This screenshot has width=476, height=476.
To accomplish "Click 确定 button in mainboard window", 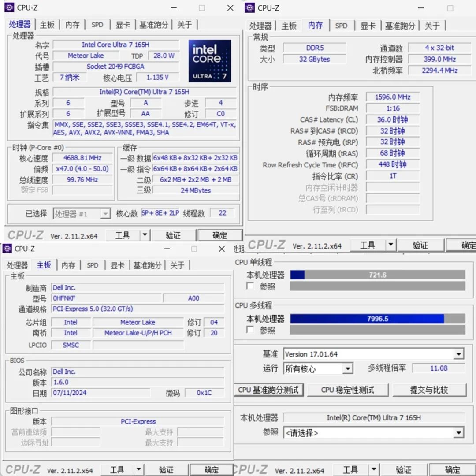I will (x=211, y=469).
